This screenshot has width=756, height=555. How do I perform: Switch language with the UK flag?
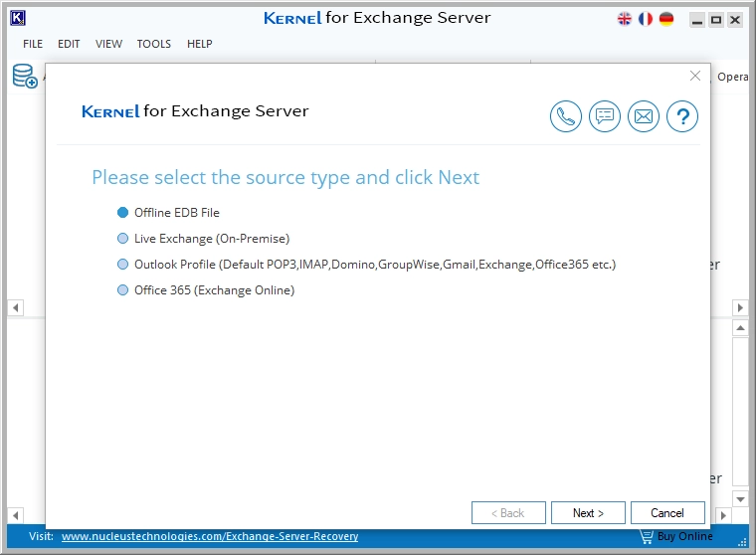[625, 19]
